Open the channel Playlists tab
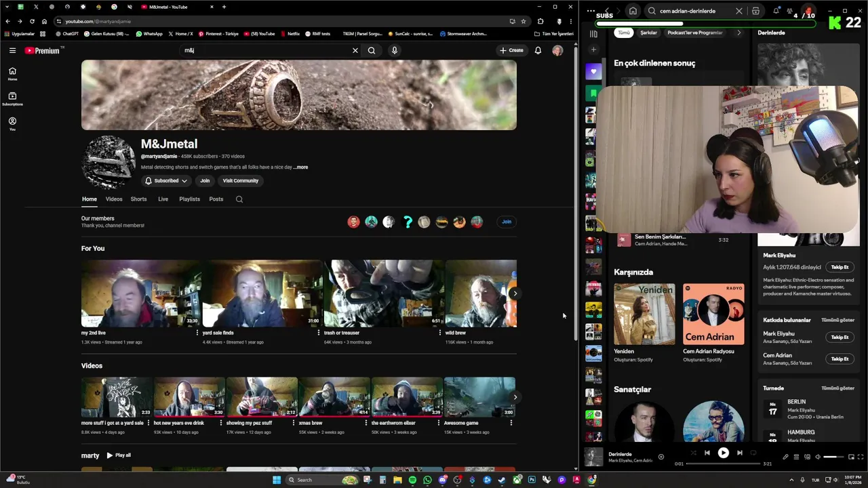The height and width of the screenshot is (488, 868). 189,199
